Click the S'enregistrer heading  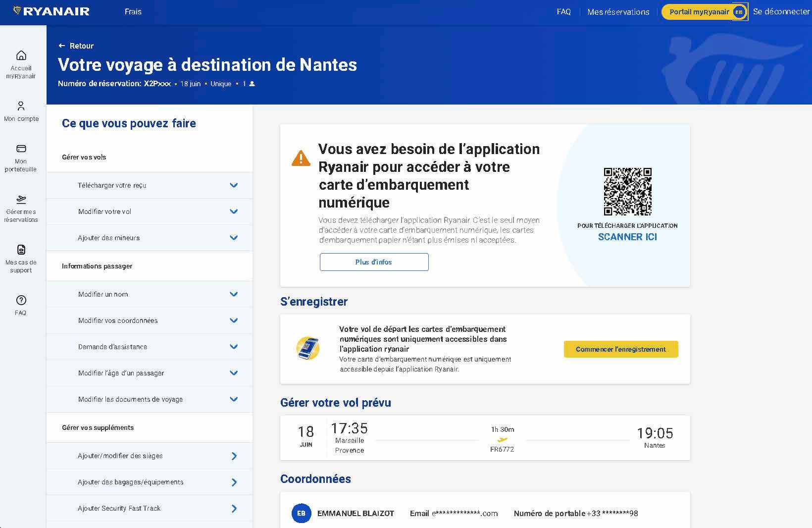[314, 302]
